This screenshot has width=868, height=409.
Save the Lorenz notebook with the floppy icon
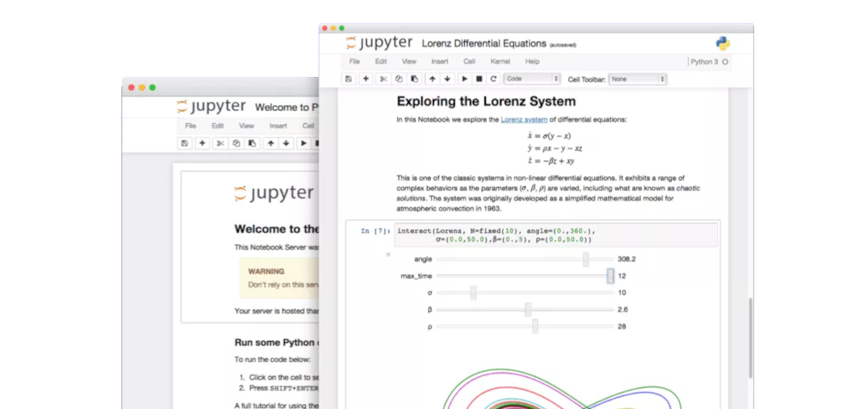coord(348,79)
